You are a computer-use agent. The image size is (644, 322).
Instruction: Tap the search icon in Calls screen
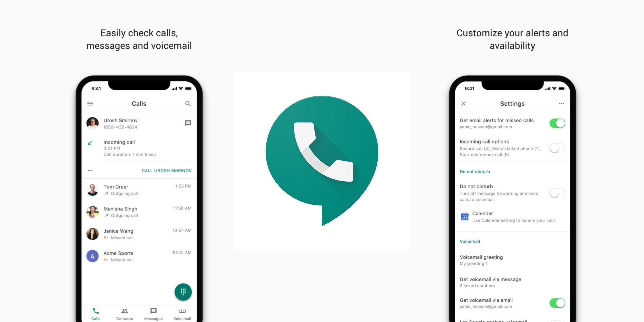pos(188,103)
